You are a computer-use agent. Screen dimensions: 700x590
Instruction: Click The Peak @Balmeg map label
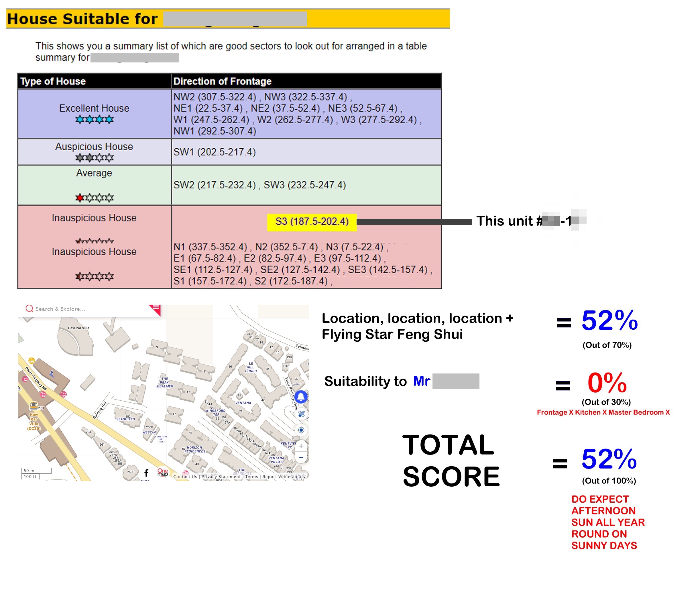click(165, 382)
